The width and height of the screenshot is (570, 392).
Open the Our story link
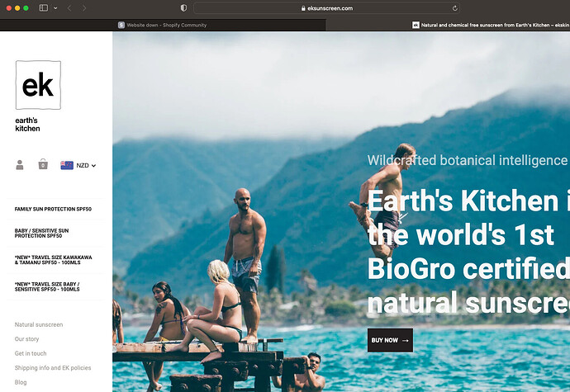click(x=26, y=339)
